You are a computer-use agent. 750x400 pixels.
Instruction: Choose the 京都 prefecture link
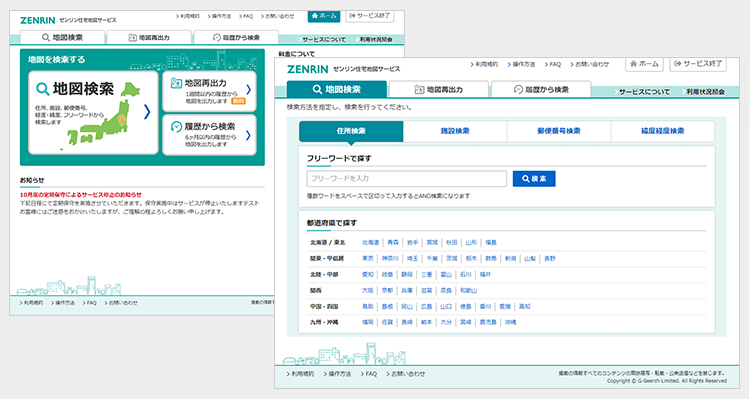click(x=387, y=290)
